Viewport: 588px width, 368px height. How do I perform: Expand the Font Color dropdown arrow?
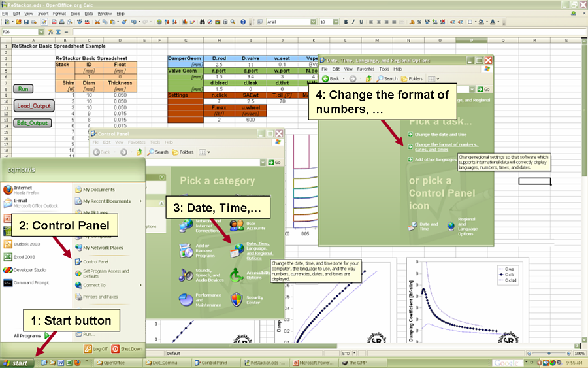tap(498, 22)
